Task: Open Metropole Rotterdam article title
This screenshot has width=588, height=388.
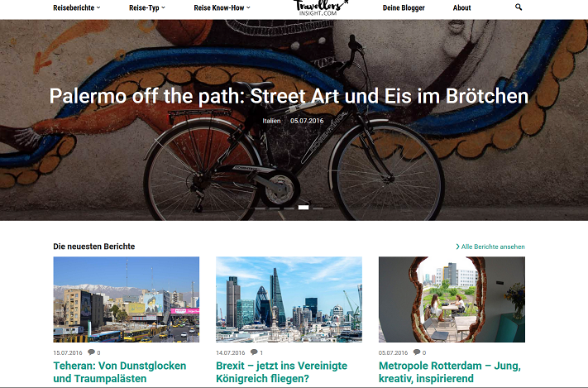Action: point(450,371)
